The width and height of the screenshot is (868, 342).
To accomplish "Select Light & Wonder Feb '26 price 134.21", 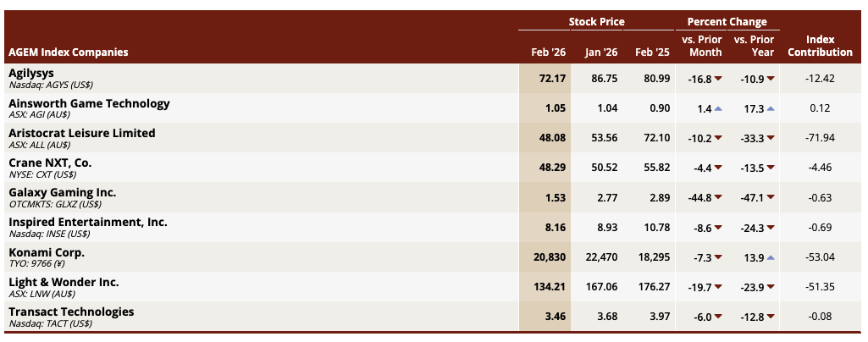I will click(x=550, y=287).
